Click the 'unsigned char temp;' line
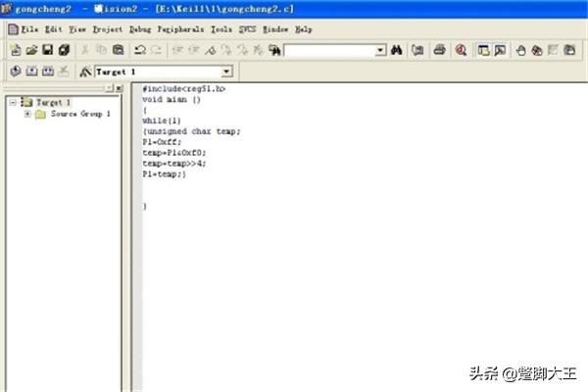Image resolution: width=588 pixels, height=392 pixels. [x=193, y=131]
